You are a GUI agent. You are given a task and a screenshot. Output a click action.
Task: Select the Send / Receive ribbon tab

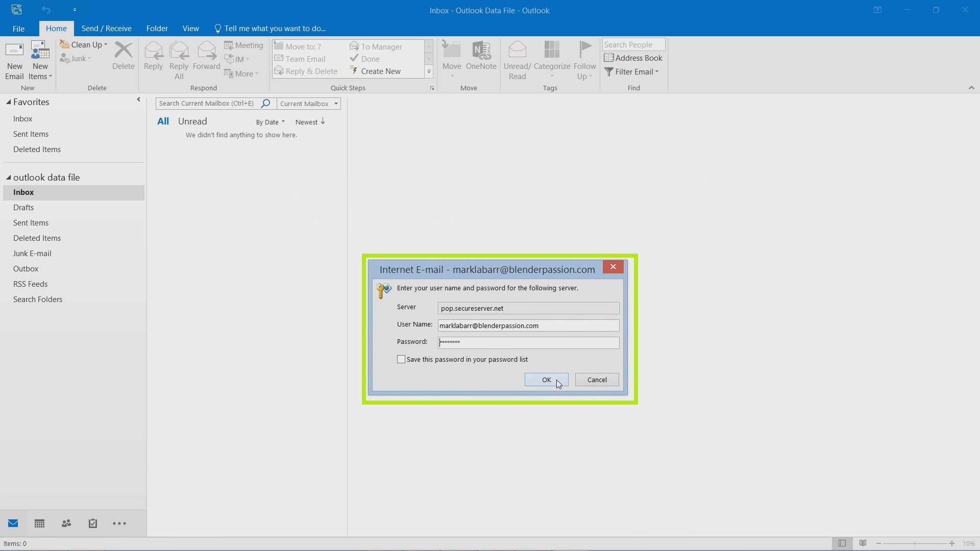[106, 28]
